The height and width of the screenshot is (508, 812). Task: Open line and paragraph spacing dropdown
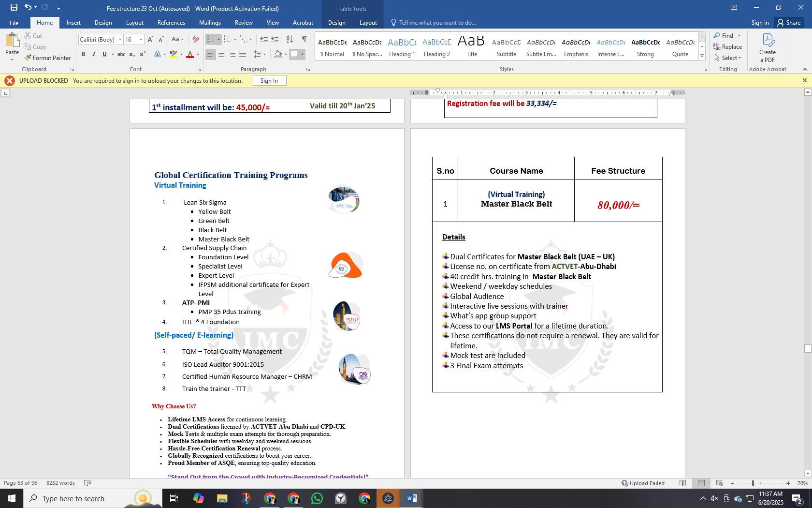(260, 54)
